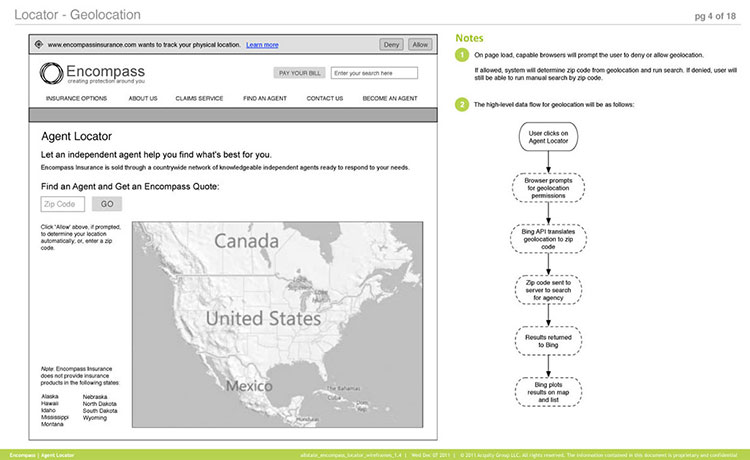Click 'Encompass | Agent Locator' footer text
The width and height of the screenshot is (750, 460).
(42, 455)
